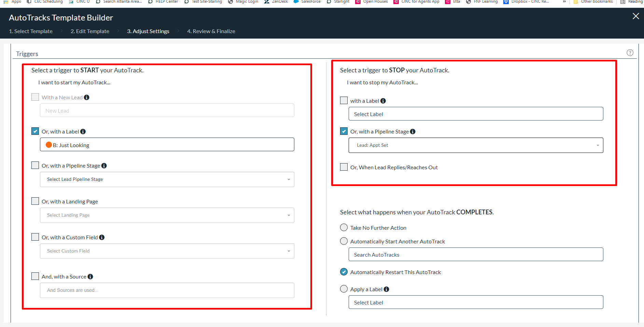Open the Triggers help question mark icon
The height and width of the screenshot is (327, 644).
[630, 53]
